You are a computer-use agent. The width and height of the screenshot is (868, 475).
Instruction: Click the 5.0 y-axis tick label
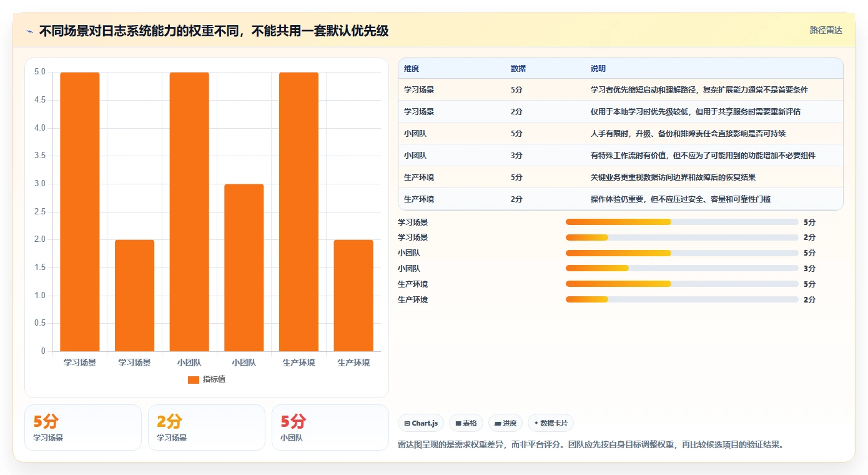[x=40, y=72]
